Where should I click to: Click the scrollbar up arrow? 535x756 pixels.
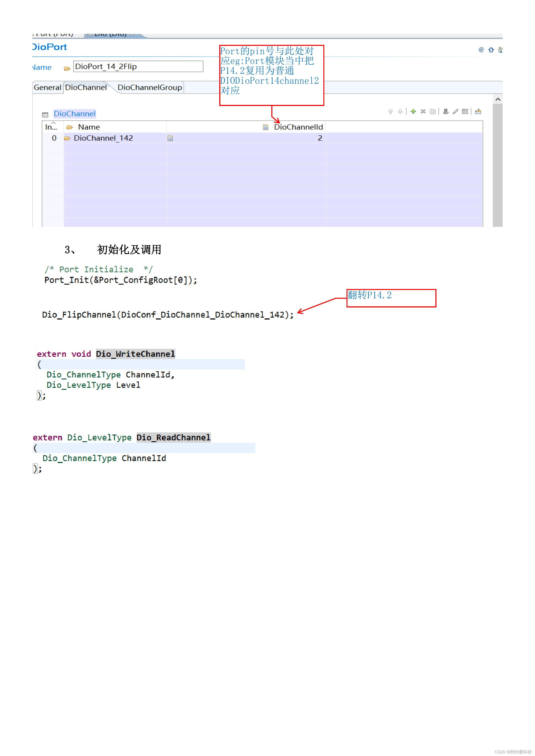pos(498,100)
